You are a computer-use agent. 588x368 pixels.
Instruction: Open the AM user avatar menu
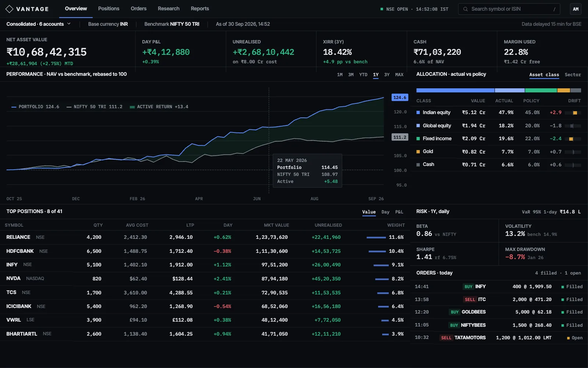click(576, 9)
